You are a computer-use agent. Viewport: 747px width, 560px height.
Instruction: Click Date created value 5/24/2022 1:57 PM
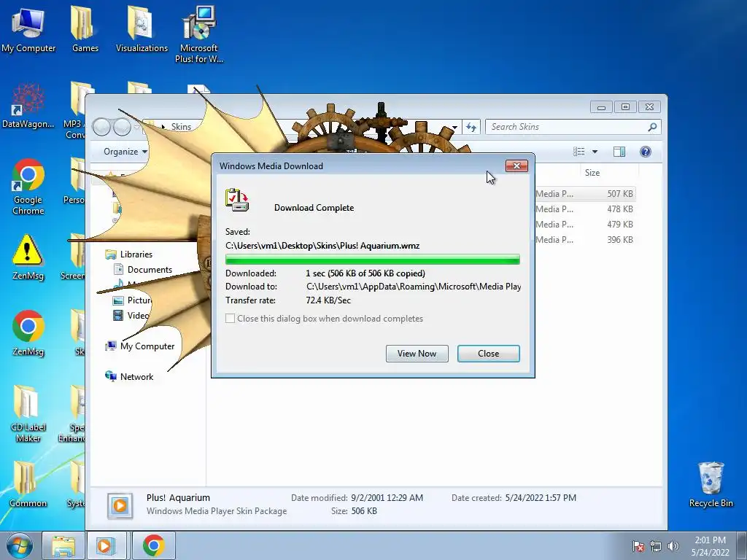(x=541, y=497)
